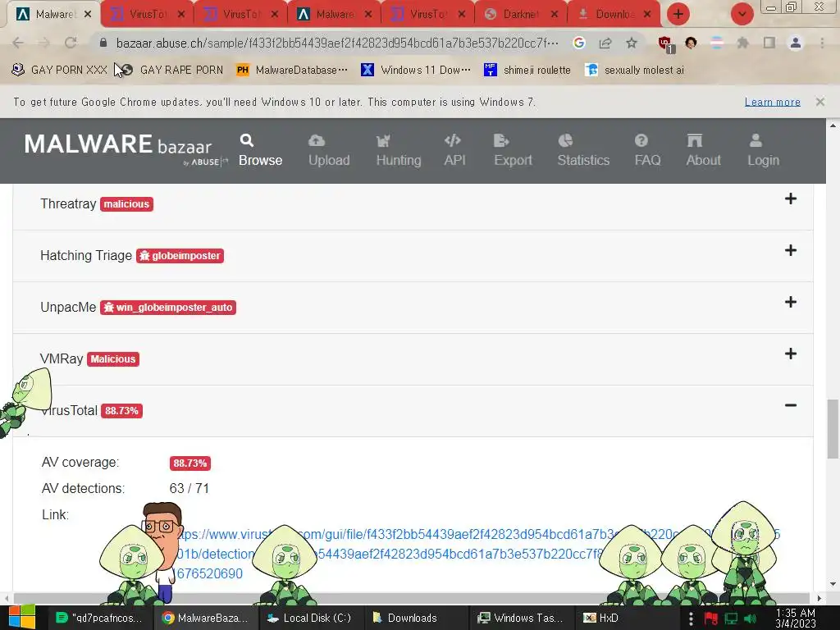
Task: Click the browser forward arrow
Action: [44, 43]
